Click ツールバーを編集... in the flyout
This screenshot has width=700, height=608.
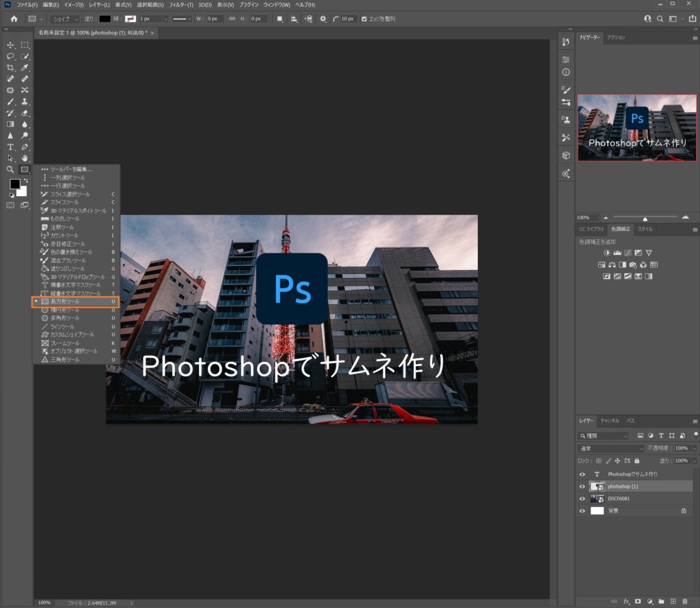pos(76,169)
